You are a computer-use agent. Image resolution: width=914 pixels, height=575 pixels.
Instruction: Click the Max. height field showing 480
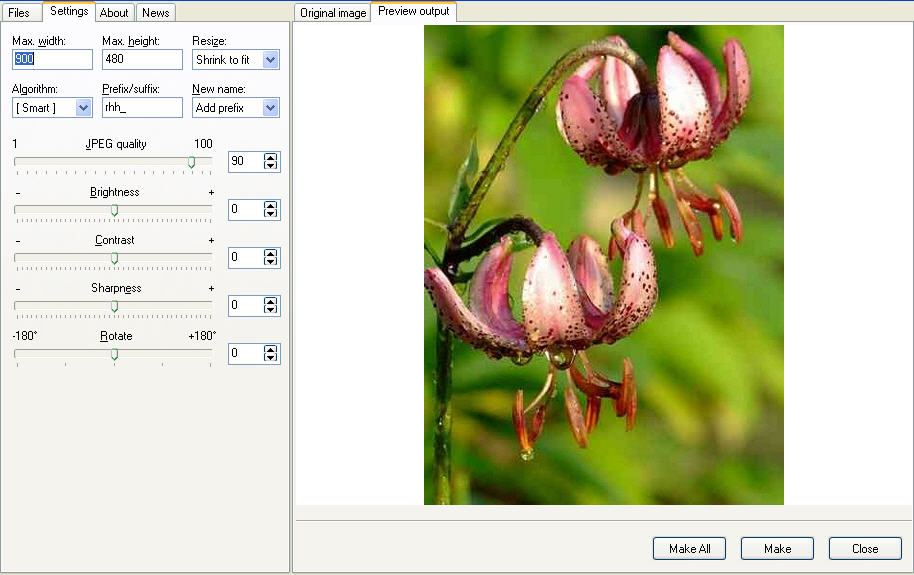142,59
